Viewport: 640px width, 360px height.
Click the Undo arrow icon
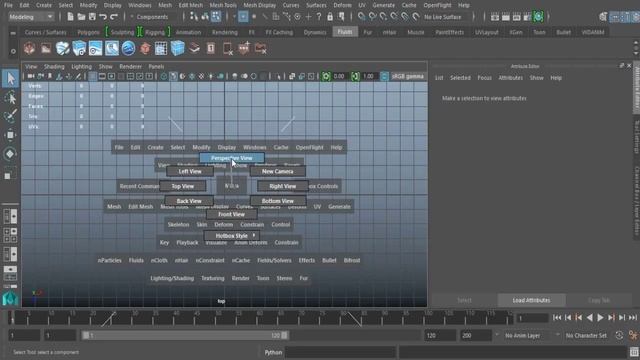point(103,17)
